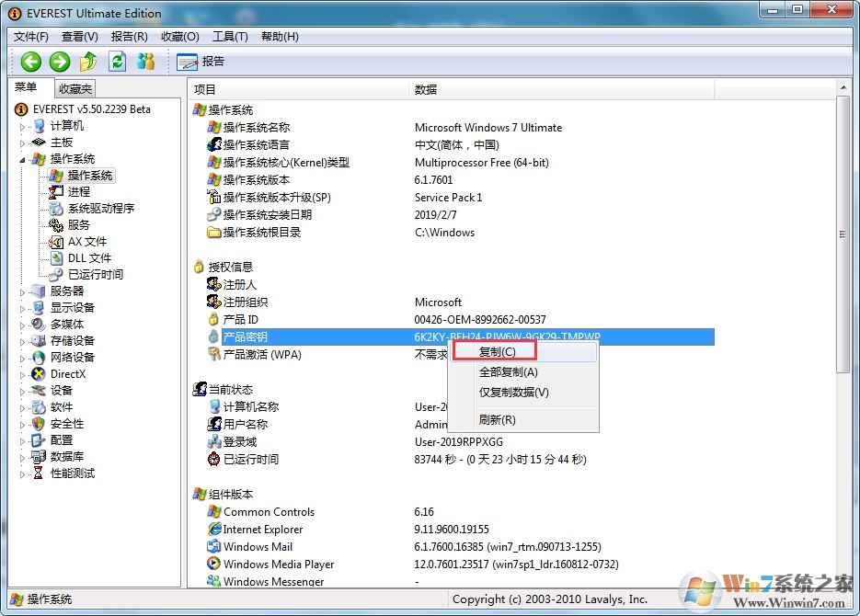
Task: Expand the 网络设备 tree node
Action: pos(23,358)
